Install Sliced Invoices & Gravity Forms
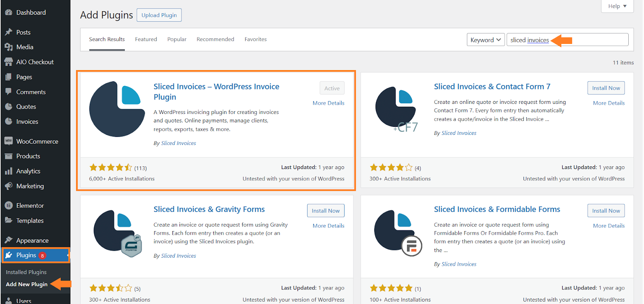Viewport: 644px width, 304px height. [326, 211]
